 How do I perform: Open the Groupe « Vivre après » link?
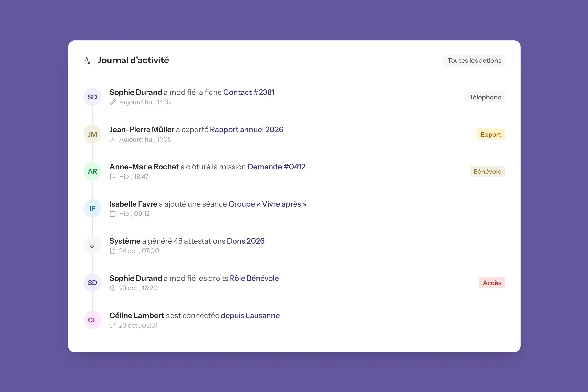(x=267, y=204)
